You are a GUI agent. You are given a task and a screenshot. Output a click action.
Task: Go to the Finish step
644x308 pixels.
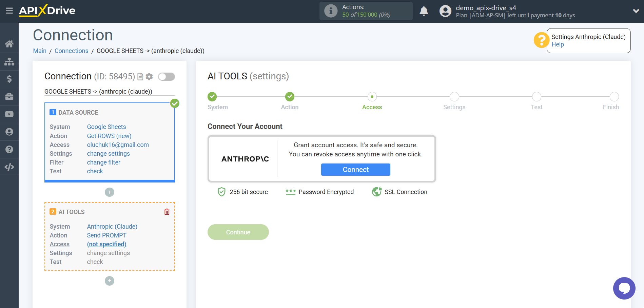614,97
